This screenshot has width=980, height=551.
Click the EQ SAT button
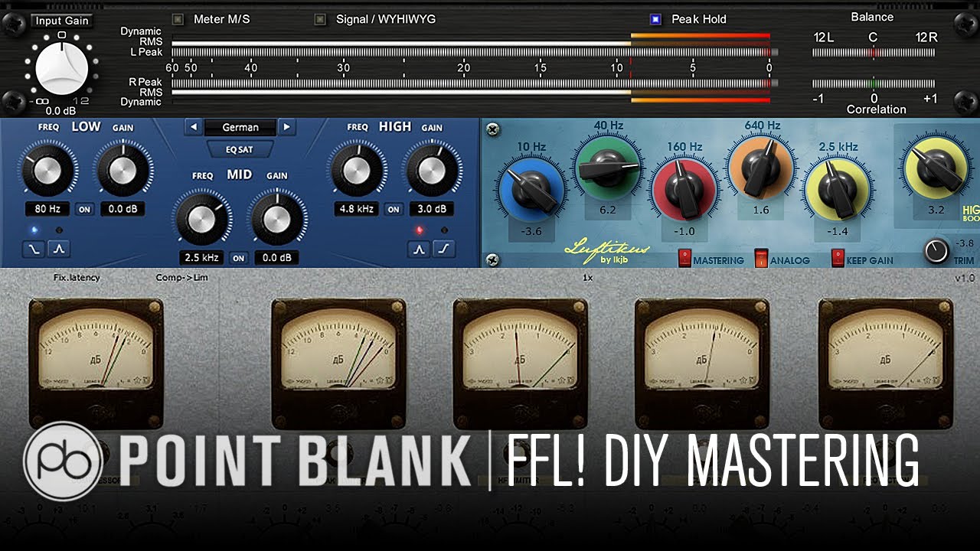click(239, 149)
